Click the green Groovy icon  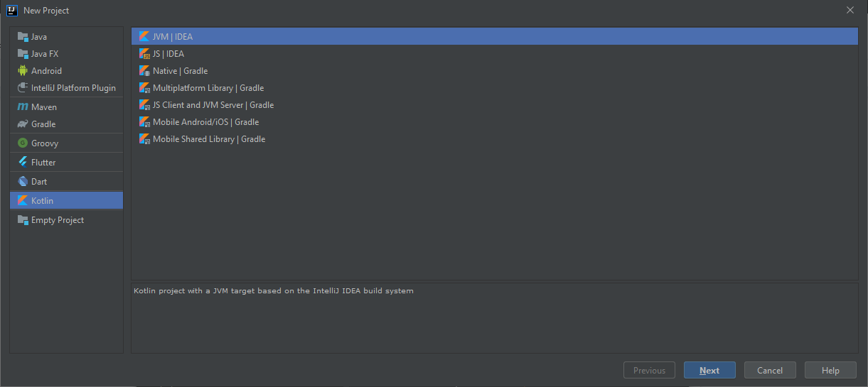(23, 143)
